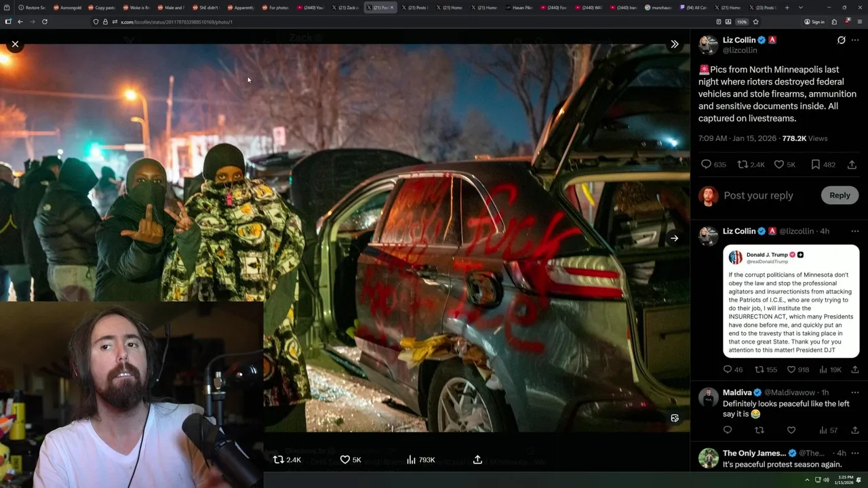Open the timestamp 7:09 AM · Jan 15, 2026
This screenshot has width=868, height=488.
pyautogui.click(x=737, y=138)
